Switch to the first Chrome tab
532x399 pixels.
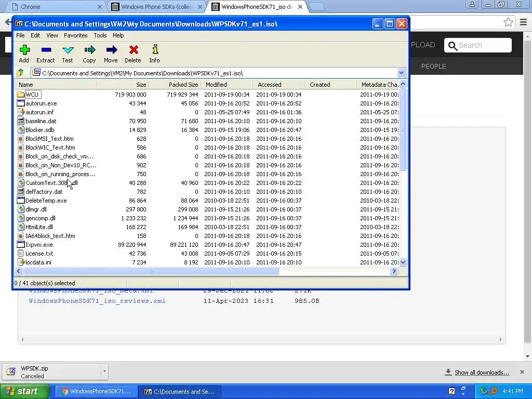(56, 7)
